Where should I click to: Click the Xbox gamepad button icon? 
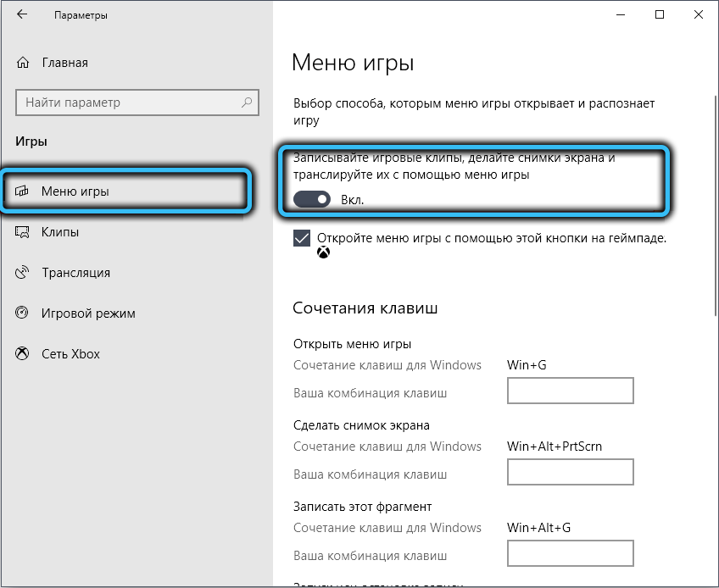[323, 252]
